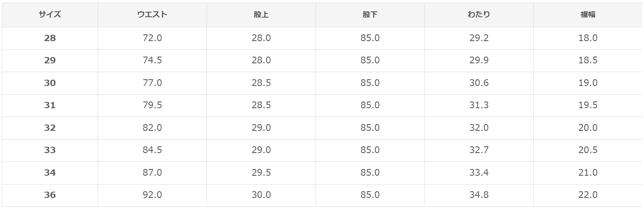Select the waist value 87.0
644x208 pixels.
pos(152,173)
